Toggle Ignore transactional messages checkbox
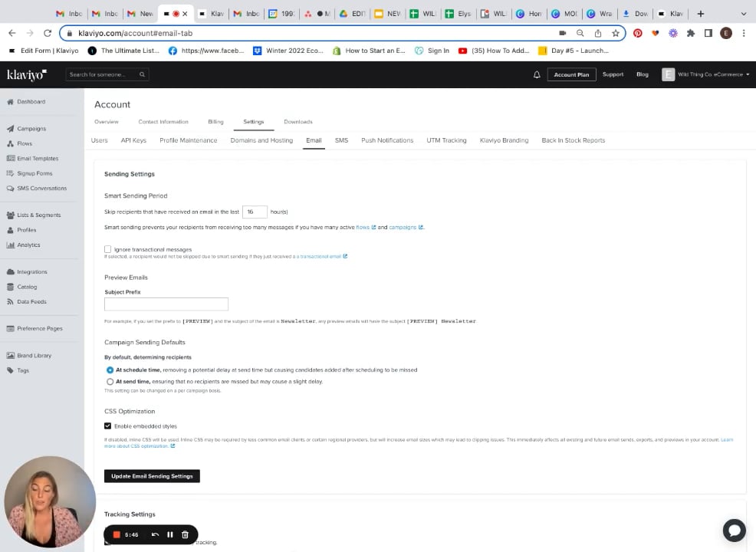The image size is (756, 552). [107, 249]
